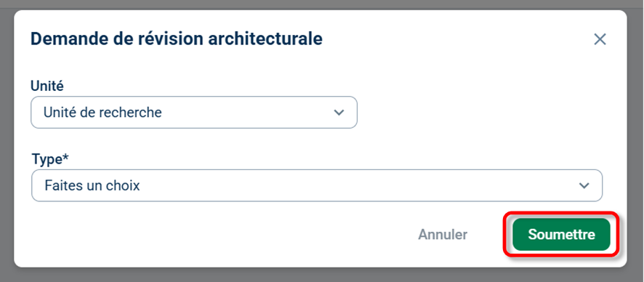Dismiss the architectural review request dialog

click(600, 39)
